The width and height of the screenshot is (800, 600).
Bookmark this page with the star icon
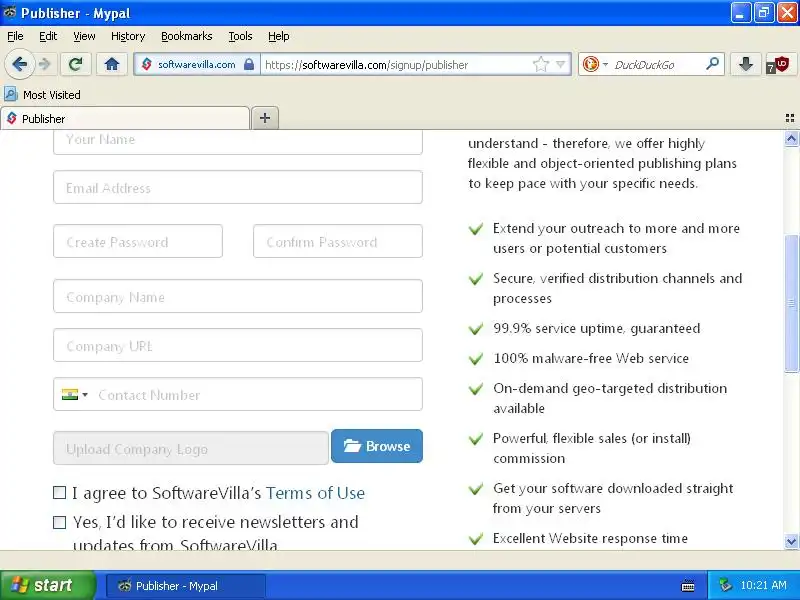click(x=541, y=64)
